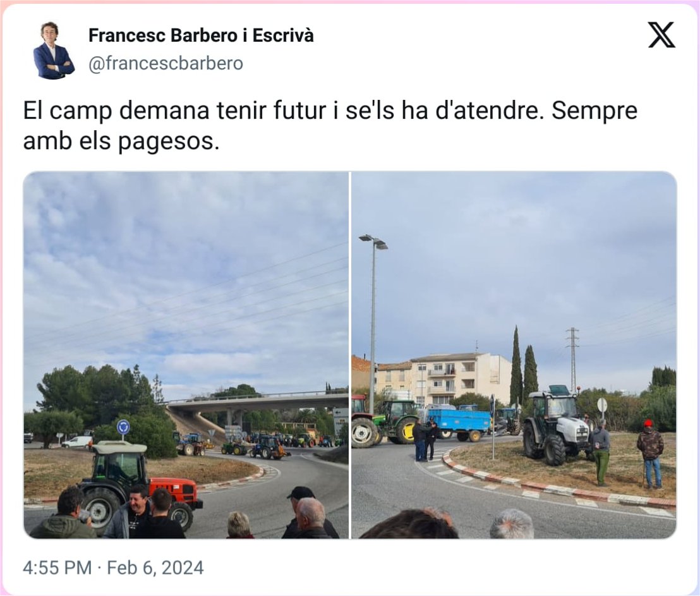The height and width of the screenshot is (596, 700).
Task: Click the X logo icon
Action: pos(661,35)
